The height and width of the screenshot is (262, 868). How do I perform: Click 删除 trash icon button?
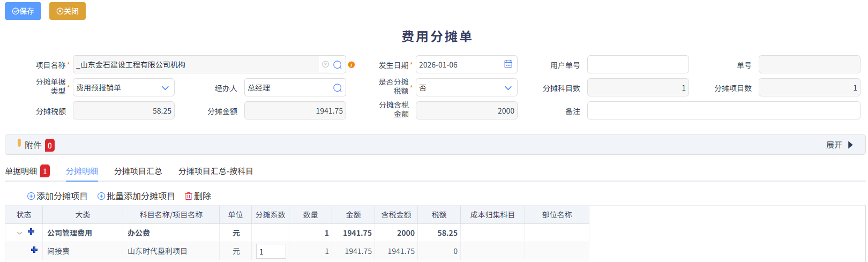tap(198, 196)
